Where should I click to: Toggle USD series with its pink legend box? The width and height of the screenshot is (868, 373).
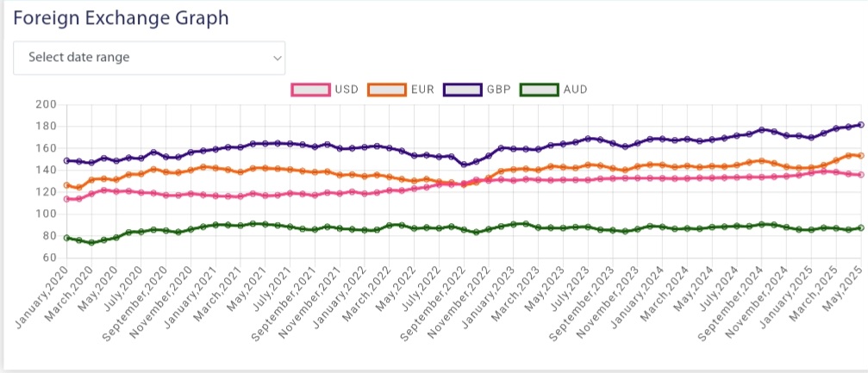311,89
